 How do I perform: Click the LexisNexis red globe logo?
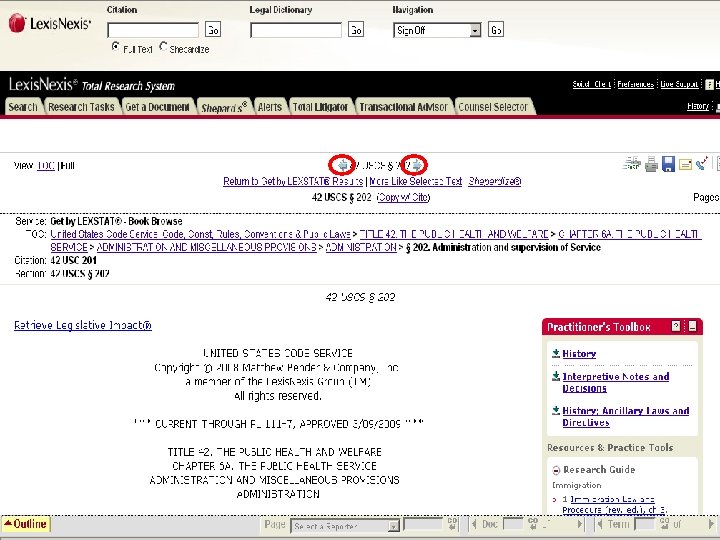(x=17, y=23)
